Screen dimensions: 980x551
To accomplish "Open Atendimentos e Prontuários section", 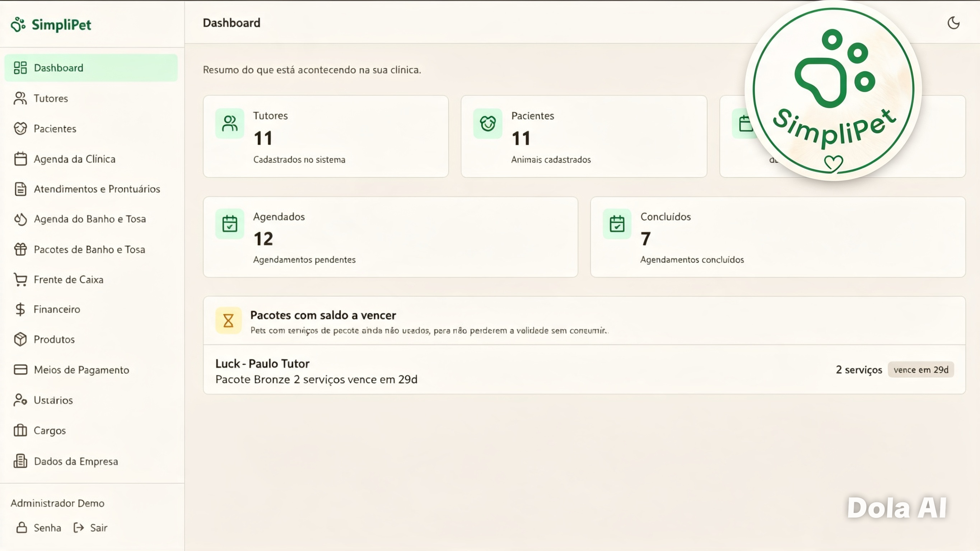I will point(91,189).
